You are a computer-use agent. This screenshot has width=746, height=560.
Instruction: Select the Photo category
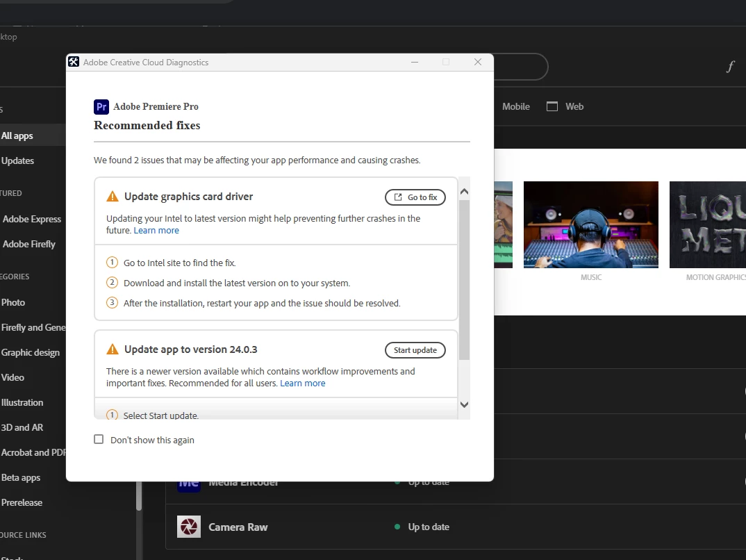[13, 303]
